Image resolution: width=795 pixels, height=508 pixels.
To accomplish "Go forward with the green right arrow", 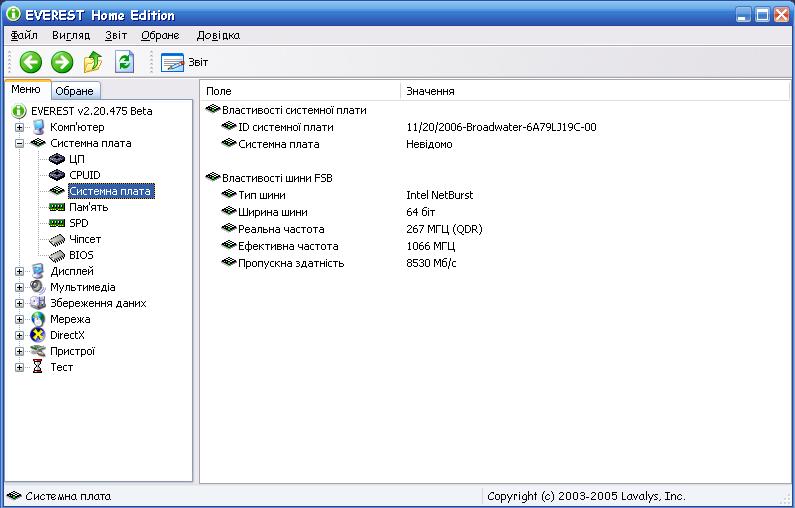I will click(62, 62).
